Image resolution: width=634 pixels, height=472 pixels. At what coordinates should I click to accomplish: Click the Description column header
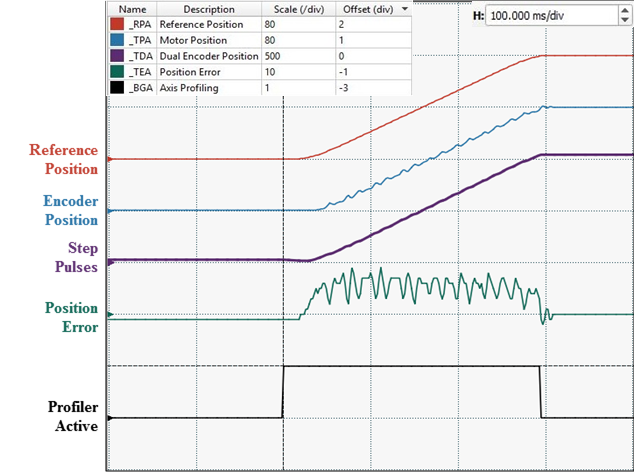[x=208, y=8]
